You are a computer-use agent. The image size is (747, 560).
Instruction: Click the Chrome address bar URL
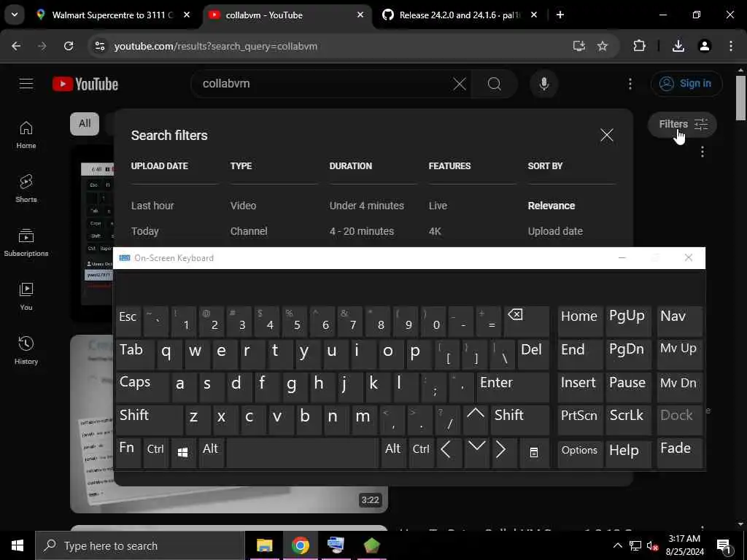click(x=216, y=46)
